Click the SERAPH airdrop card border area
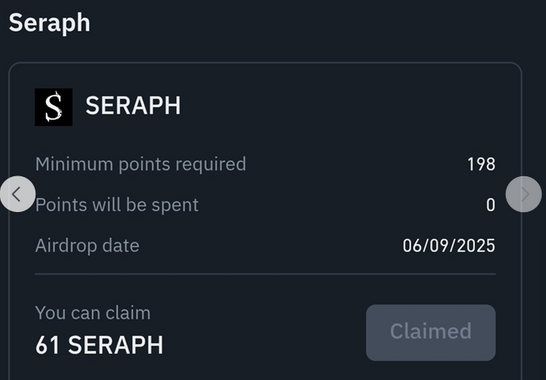 pyautogui.click(x=265, y=221)
